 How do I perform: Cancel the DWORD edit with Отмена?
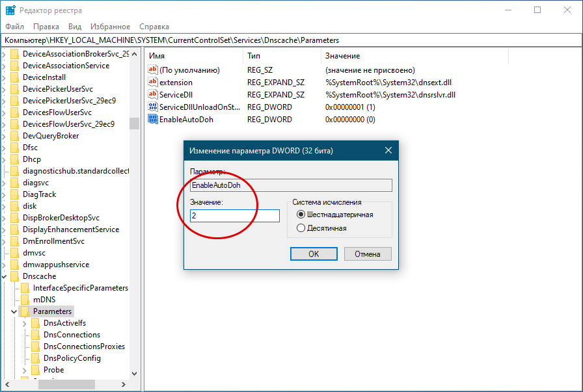(x=368, y=254)
